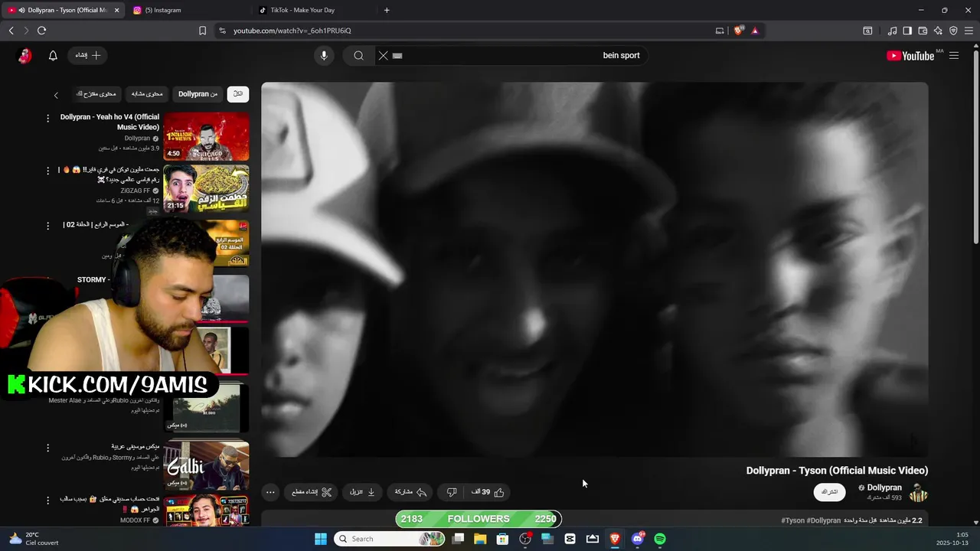Open the YouTube guide hamburger menu
Viewport: 980px width, 551px height.
pos(954,55)
